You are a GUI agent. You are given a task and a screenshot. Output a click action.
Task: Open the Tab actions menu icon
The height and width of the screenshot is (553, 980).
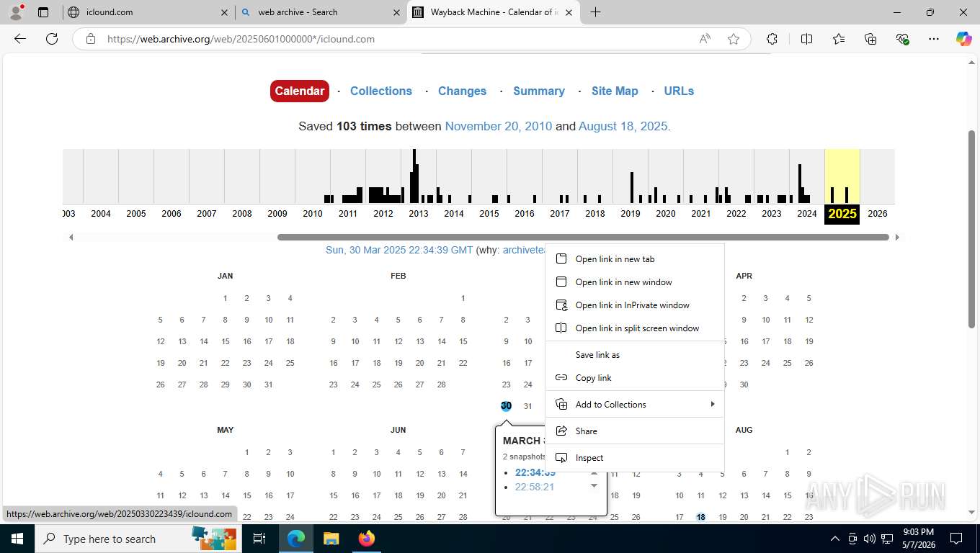point(43,12)
